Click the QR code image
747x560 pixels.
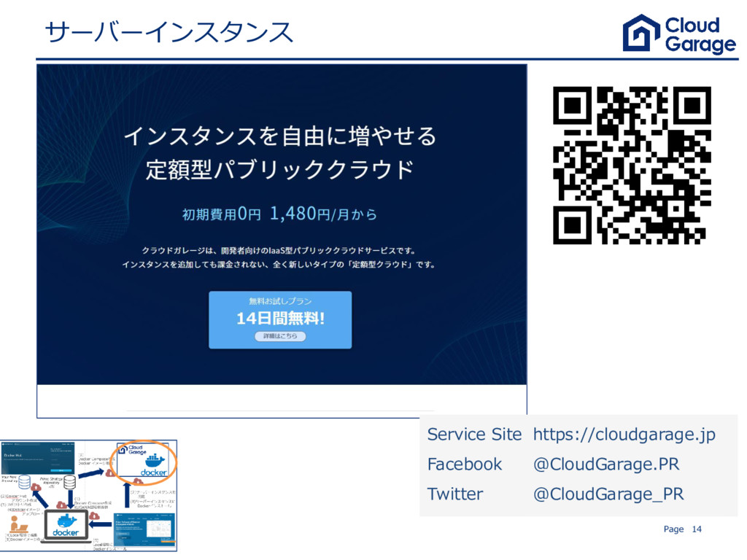click(x=632, y=166)
